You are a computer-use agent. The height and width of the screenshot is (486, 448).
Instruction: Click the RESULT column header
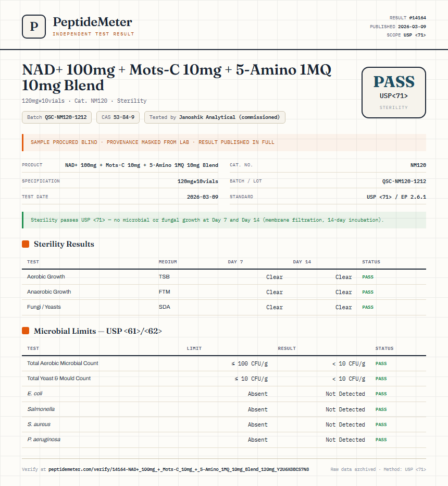pos(287,348)
